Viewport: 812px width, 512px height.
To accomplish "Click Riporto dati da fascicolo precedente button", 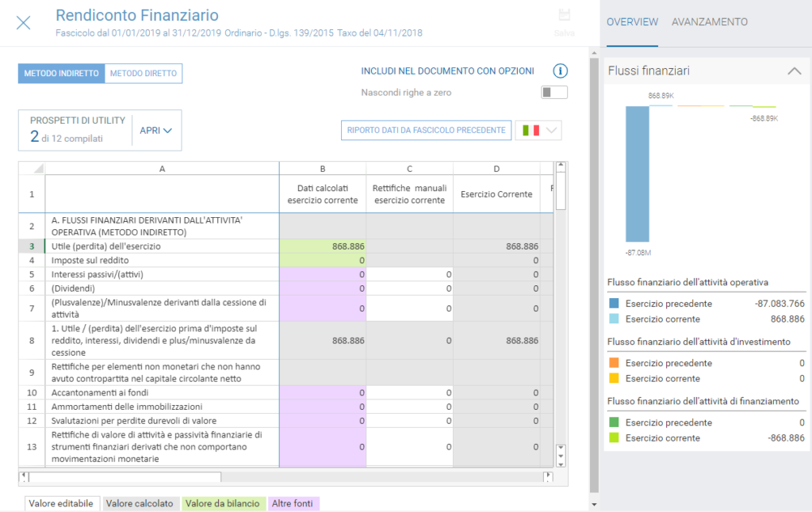I will point(426,131).
